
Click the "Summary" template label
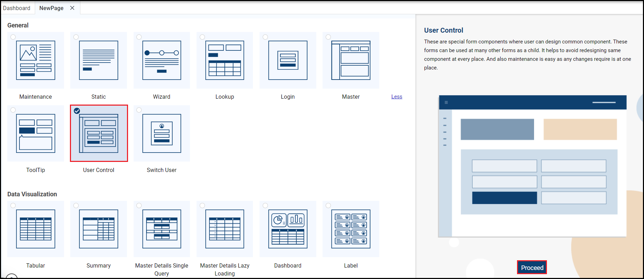[x=98, y=266]
